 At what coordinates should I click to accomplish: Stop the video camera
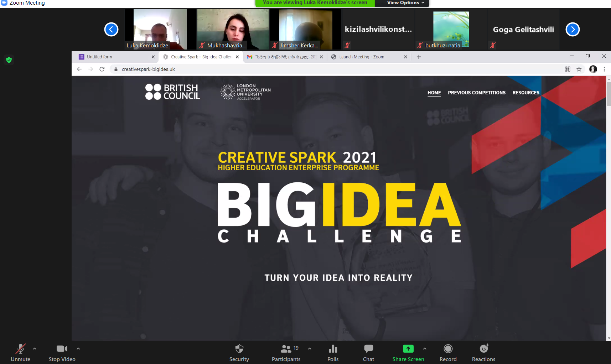coord(62,353)
